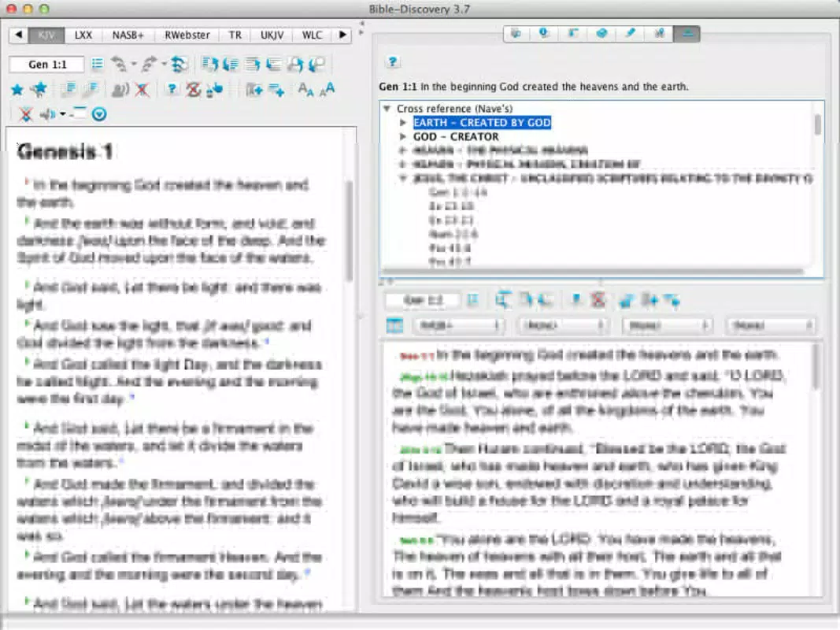Click the verse reference field in the lower right toolbar
Image resolution: width=840 pixels, height=630 pixels.
click(x=423, y=300)
